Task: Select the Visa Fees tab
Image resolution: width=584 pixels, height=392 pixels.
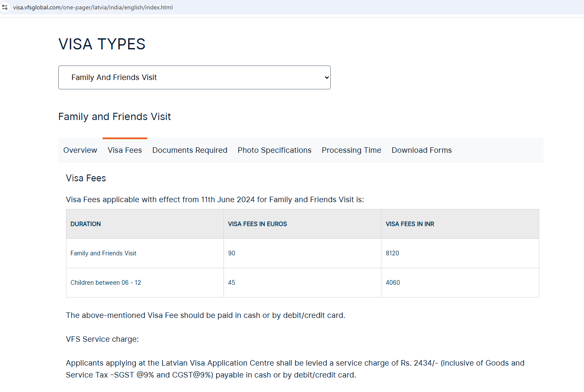Action: click(125, 150)
